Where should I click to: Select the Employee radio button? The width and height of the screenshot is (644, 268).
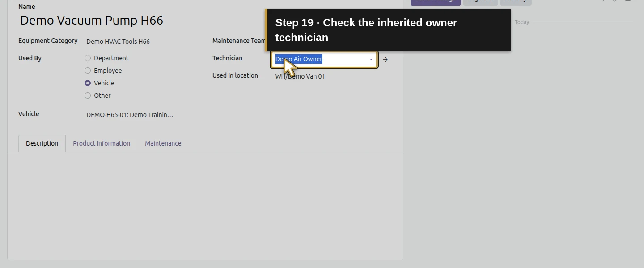click(88, 71)
